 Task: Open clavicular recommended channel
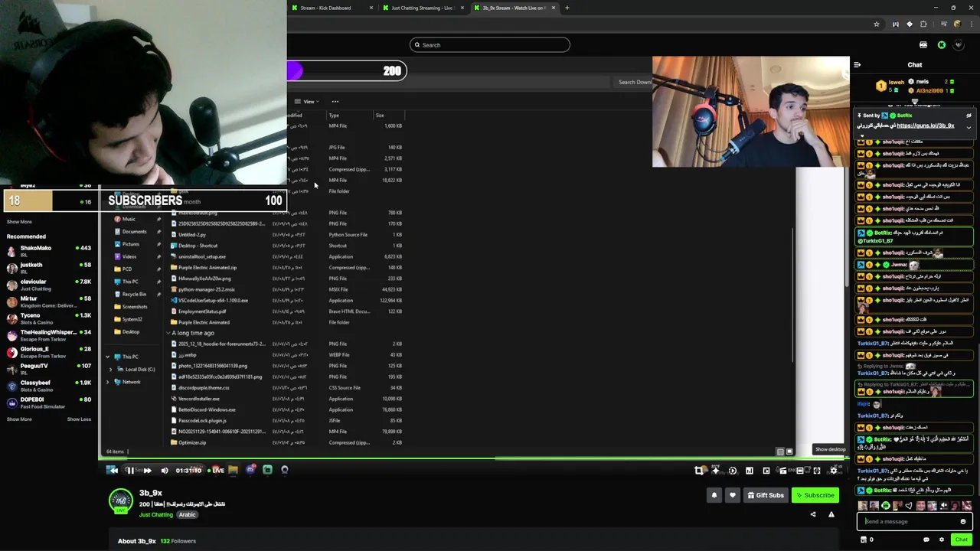(49, 285)
